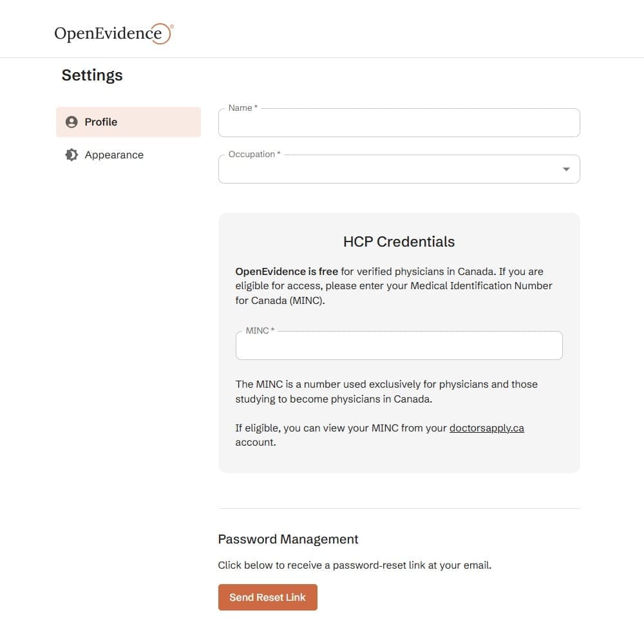Switch to the Appearance settings section

pyautogui.click(x=114, y=155)
